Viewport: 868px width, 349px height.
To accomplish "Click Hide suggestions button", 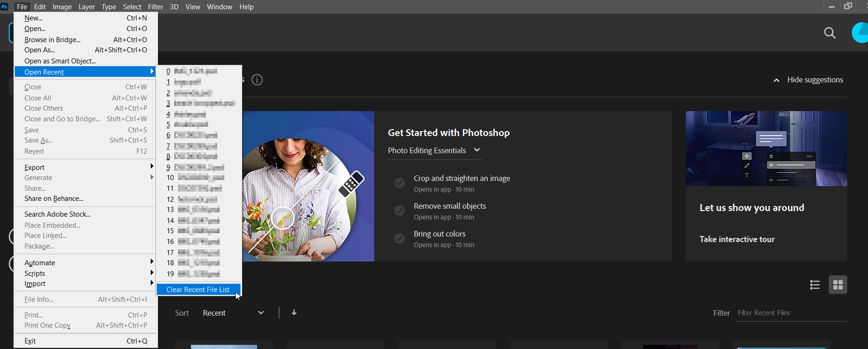I will click(x=815, y=80).
